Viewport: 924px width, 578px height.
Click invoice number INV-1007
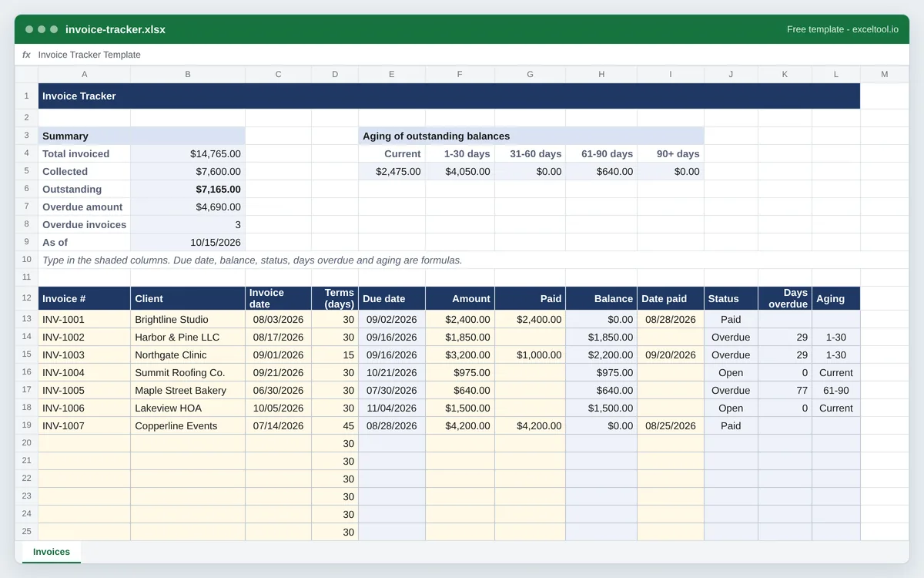(84, 425)
